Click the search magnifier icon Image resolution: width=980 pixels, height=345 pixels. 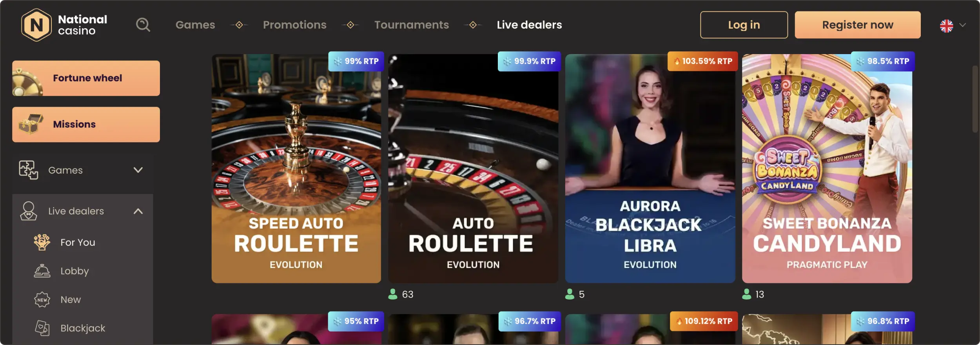point(143,25)
